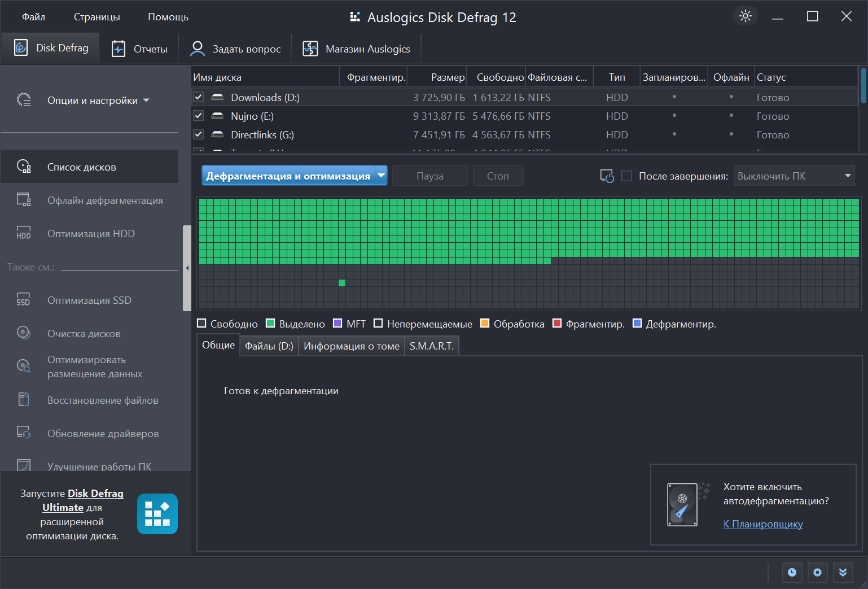868x589 pixels.
Task: Open the Отчеты toolbar button
Action: click(140, 49)
